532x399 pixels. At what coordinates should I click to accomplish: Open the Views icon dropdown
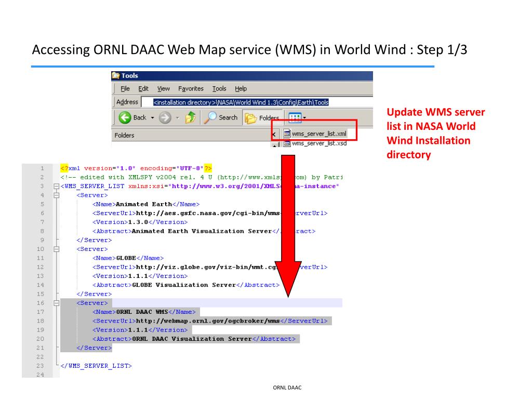(297, 118)
